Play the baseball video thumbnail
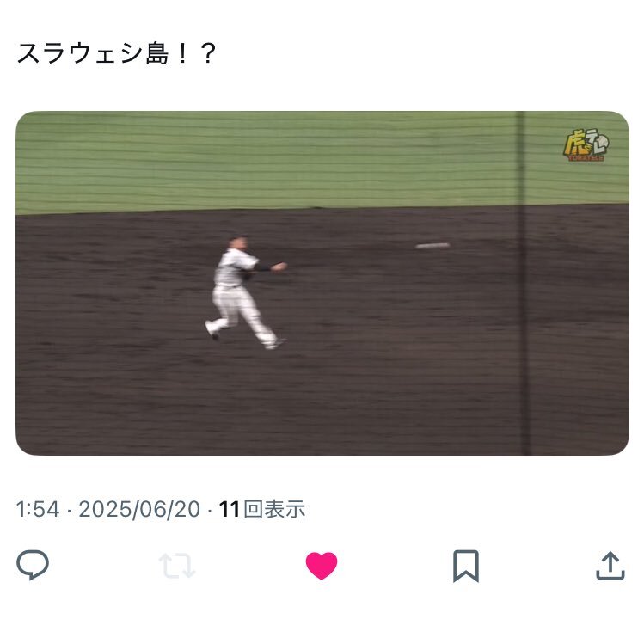The height and width of the screenshot is (644, 644). click(x=322, y=283)
